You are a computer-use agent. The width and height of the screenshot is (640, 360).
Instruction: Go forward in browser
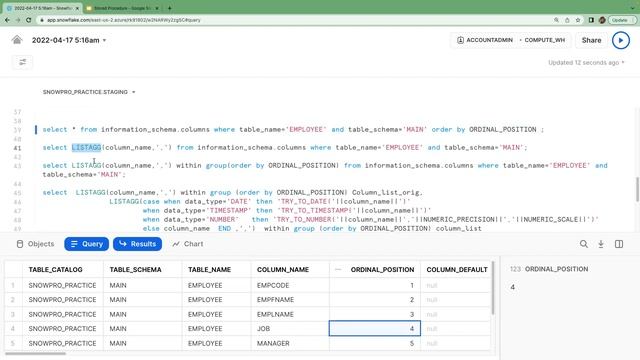[18, 20]
